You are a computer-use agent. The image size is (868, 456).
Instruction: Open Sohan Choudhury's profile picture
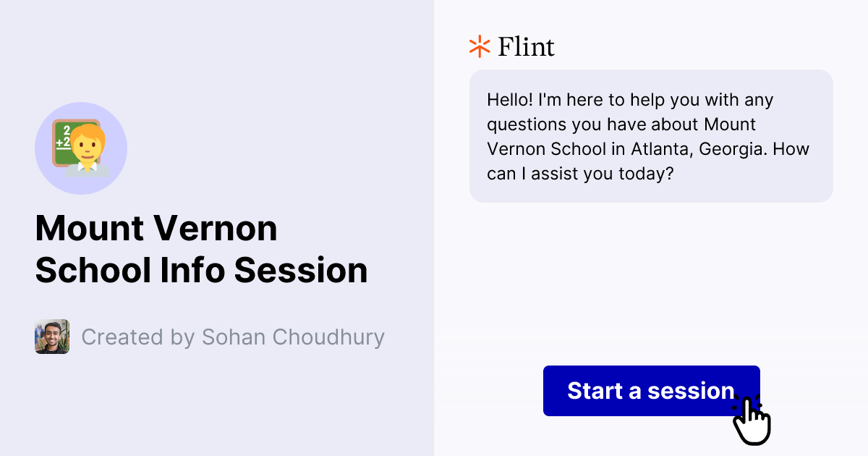pyautogui.click(x=51, y=337)
